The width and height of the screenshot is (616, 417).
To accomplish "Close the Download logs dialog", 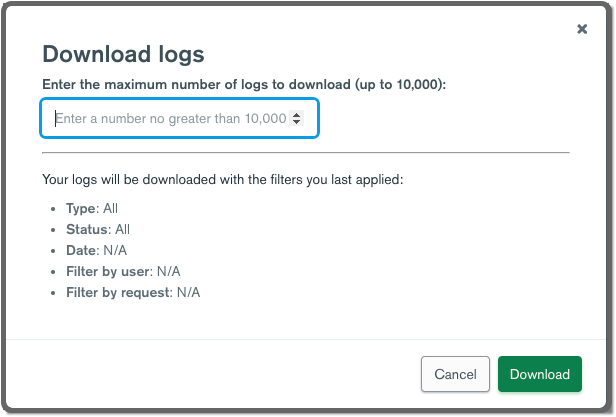I will pyautogui.click(x=582, y=29).
